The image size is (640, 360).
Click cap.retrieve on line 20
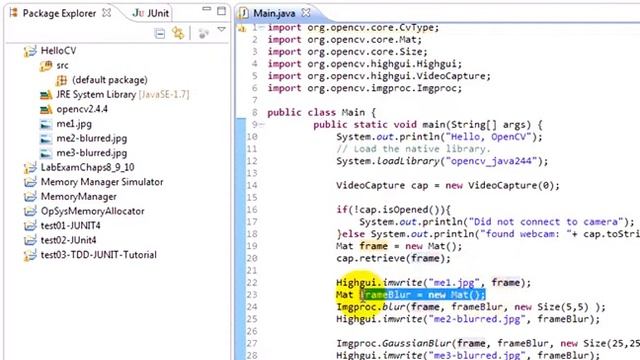pyautogui.click(x=371, y=258)
